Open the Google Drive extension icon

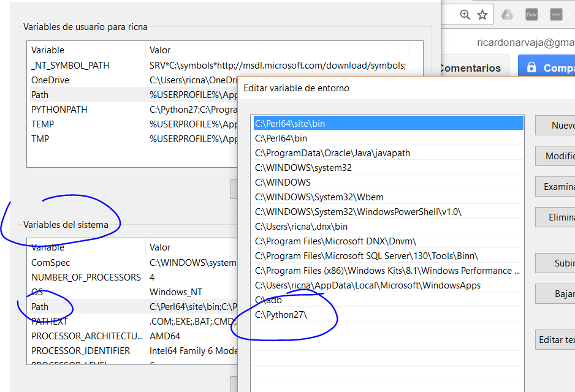tap(507, 15)
